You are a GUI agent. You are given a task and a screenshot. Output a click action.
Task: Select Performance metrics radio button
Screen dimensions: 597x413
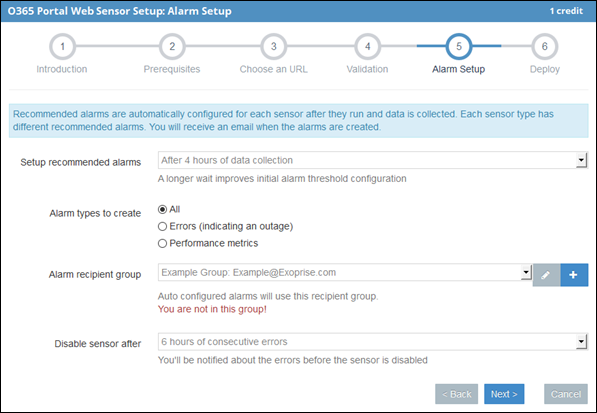163,243
